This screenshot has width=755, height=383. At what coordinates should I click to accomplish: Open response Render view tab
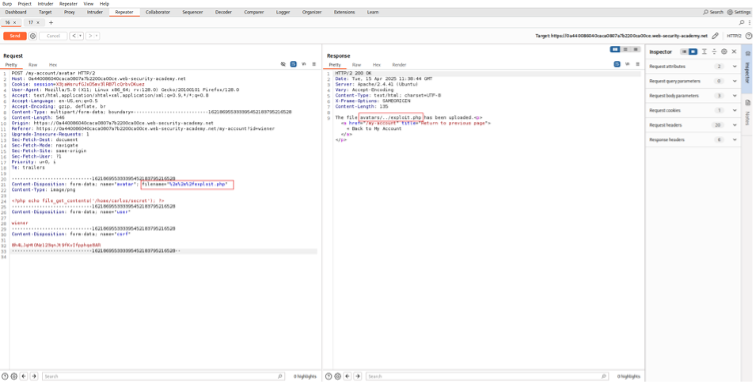[x=399, y=65]
